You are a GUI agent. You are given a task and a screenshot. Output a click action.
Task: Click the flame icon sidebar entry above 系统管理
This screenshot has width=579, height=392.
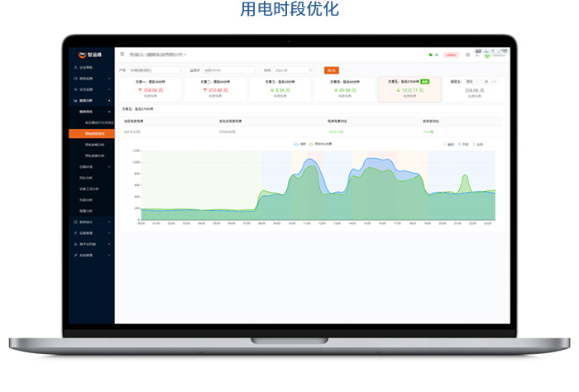76,244
